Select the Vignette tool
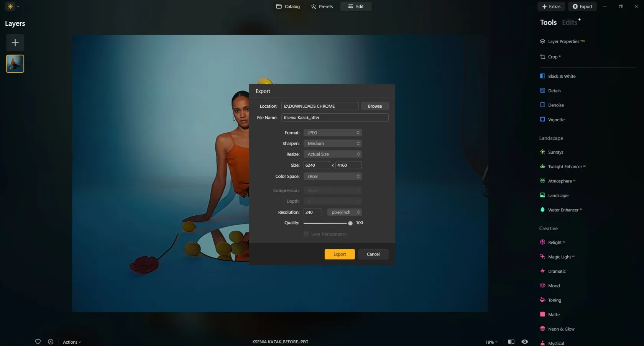This screenshot has width=644, height=346. point(556,120)
